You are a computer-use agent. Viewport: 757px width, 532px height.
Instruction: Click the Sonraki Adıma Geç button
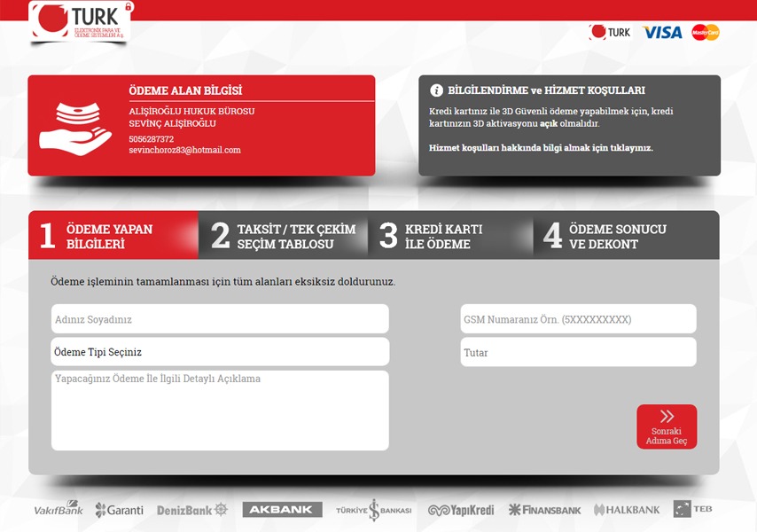(x=667, y=426)
